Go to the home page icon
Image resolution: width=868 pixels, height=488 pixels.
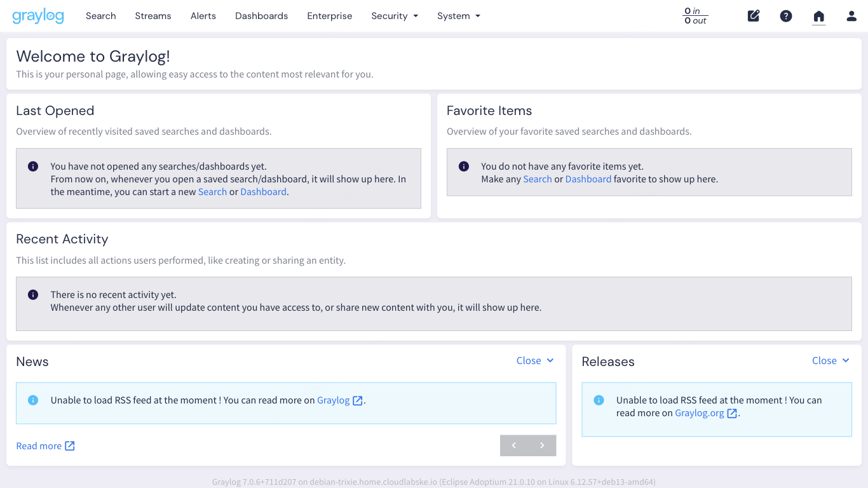pyautogui.click(x=819, y=16)
